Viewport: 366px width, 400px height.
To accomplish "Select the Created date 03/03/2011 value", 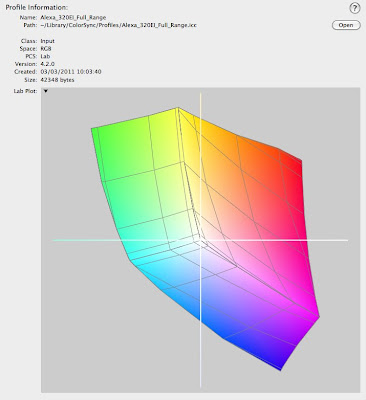I will coord(71,72).
